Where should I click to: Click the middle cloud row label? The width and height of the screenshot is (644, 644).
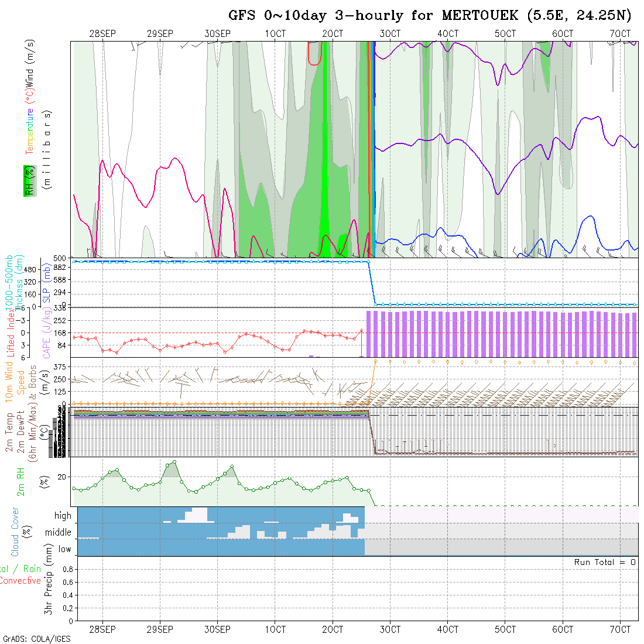point(58,533)
